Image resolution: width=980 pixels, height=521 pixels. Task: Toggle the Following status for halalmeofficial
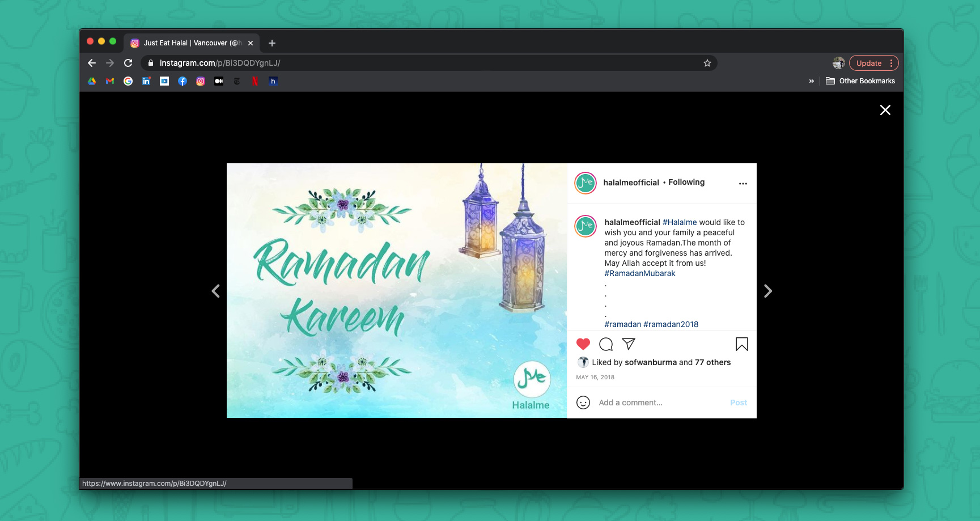(x=686, y=183)
